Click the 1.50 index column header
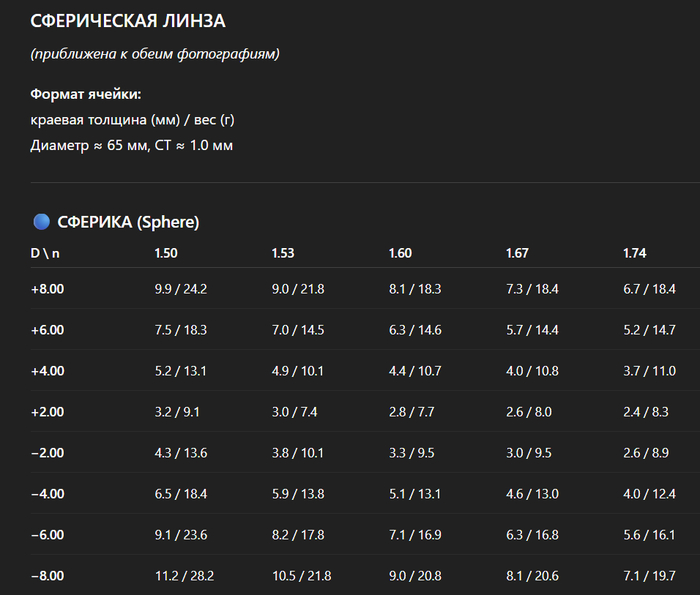This screenshot has width=700, height=595. tap(166, 253)
